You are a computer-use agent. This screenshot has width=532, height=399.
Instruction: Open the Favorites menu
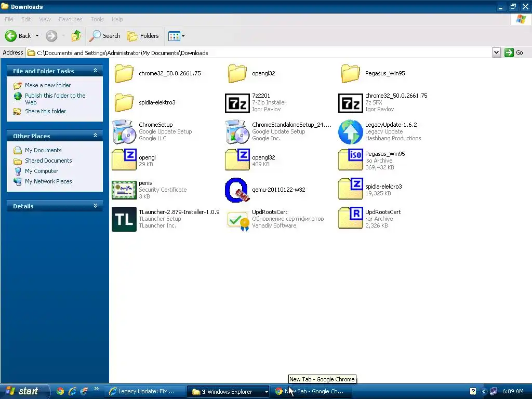(71, 19)
